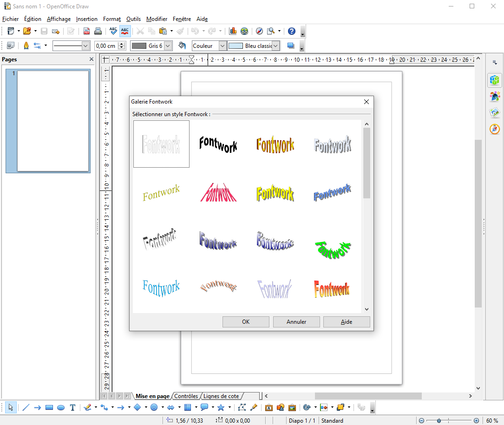This screenshot has height=425, width=504.
Task: Open the sidebar Gallery panel icon
Action: click(494, 112)
